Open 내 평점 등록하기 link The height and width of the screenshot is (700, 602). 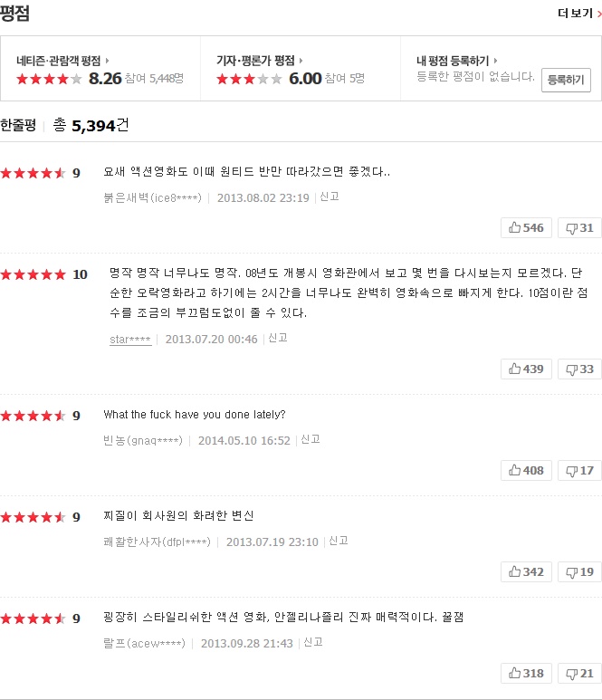(x=458, y=61)
